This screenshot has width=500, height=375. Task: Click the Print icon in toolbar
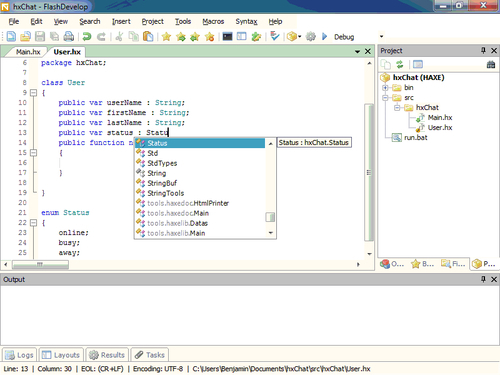[69, 36]
